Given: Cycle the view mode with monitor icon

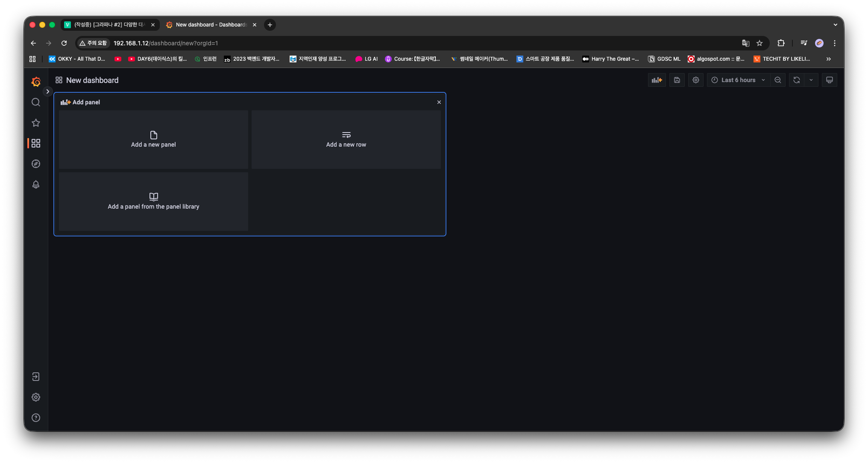Looking at the screenshot, I should point(830,80).
